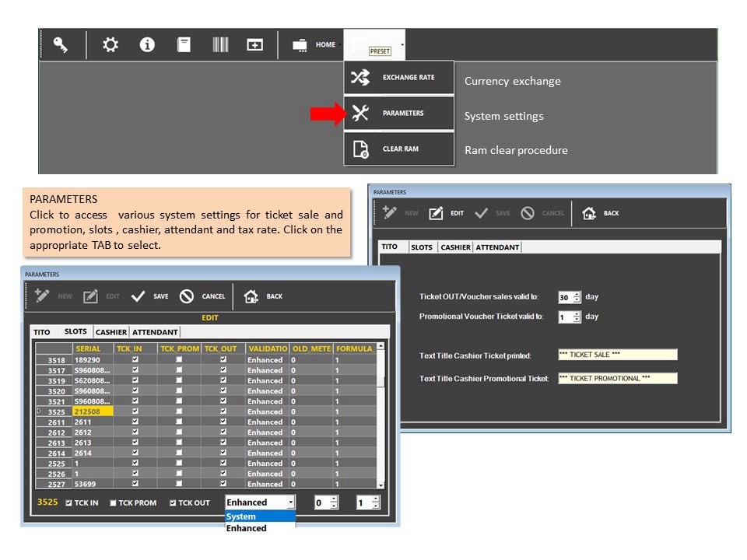This screenshot has width=747, height=560.
Task: Switch to ATTENDANT tab in left Parameters window
Action: pyautogui.click(x=155, y=332)
